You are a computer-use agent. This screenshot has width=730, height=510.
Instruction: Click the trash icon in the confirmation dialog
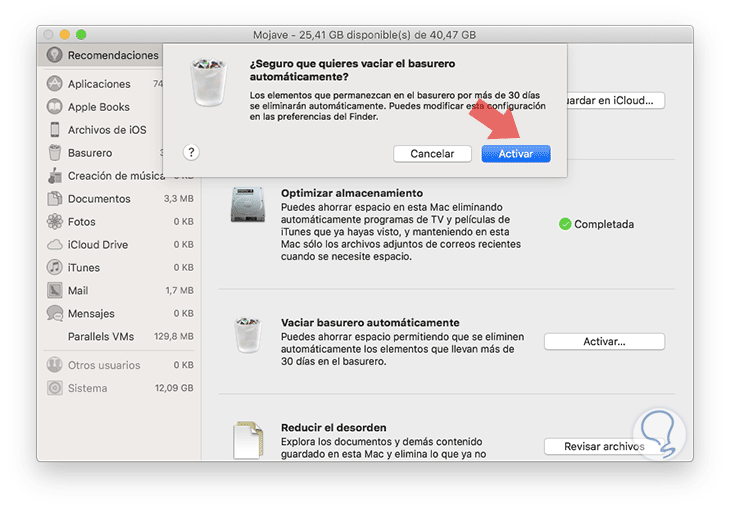[209, 82]
